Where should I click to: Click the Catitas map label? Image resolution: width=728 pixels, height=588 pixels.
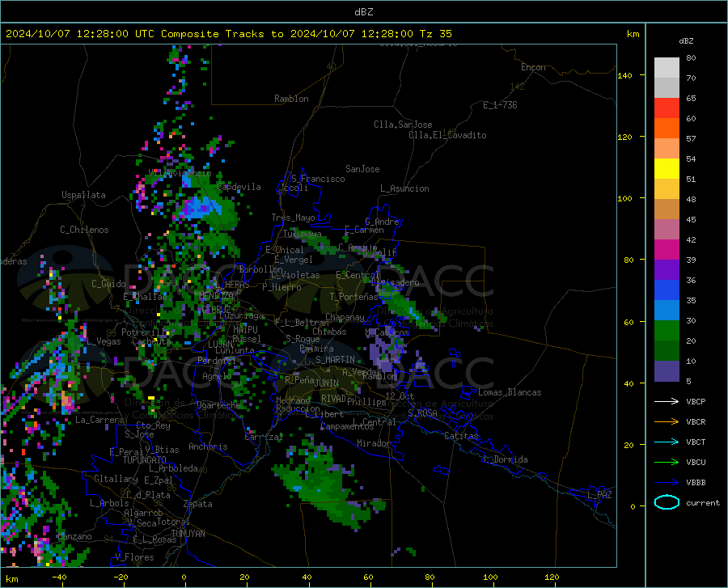462,436
